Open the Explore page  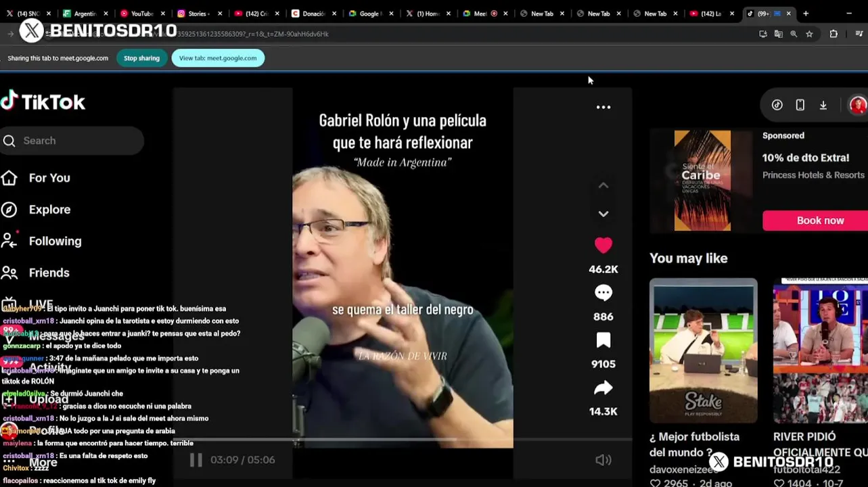(49, 210)
